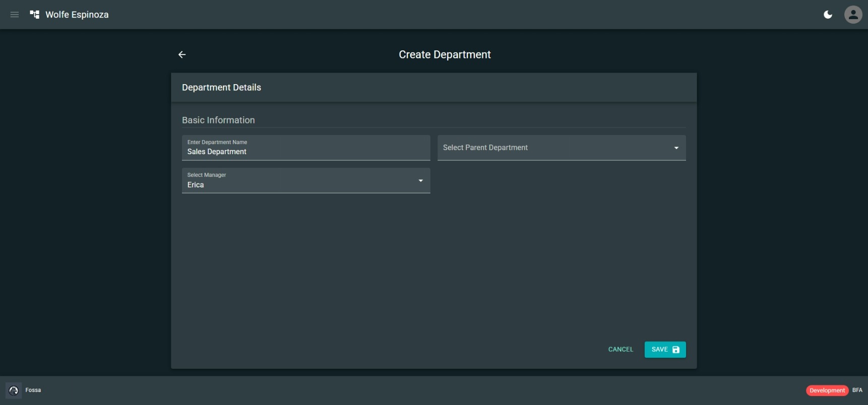Toggle dark mode moon icon

click(x=828, y=15)
